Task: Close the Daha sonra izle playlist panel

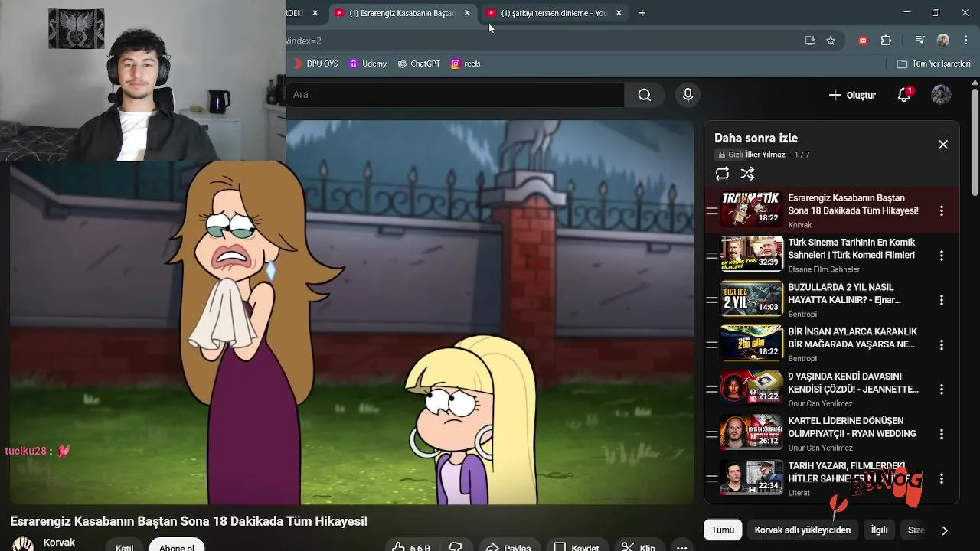Action: [943, 145]
